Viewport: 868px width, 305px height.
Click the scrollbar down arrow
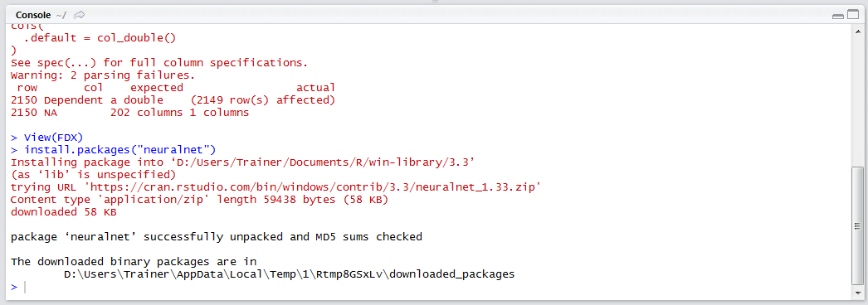coord(857,293)
